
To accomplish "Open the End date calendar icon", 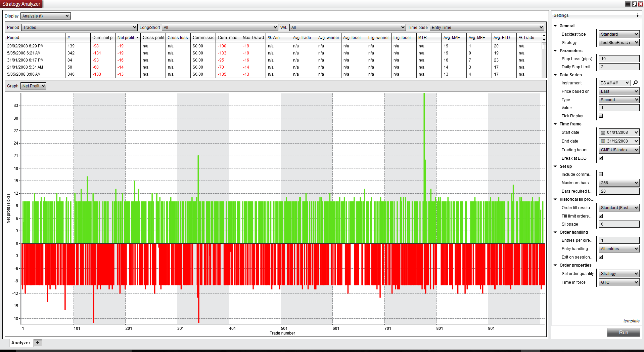I will pyautogui.click(x=603, y=141).
